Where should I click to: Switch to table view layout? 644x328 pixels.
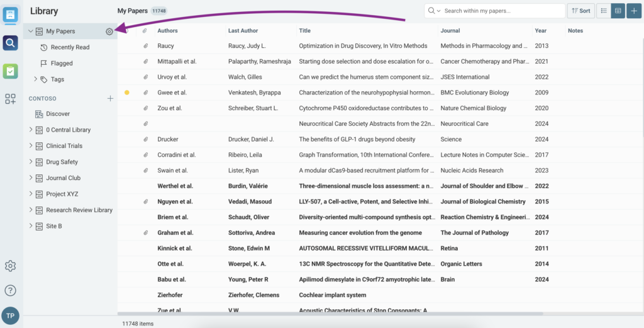(618, 11)
